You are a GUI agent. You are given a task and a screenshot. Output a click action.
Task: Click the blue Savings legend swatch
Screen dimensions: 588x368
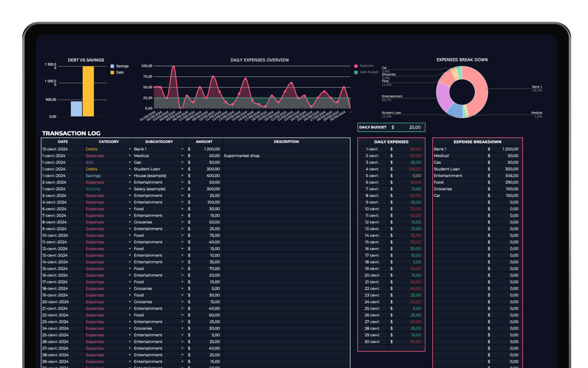(x=112, y=66)
